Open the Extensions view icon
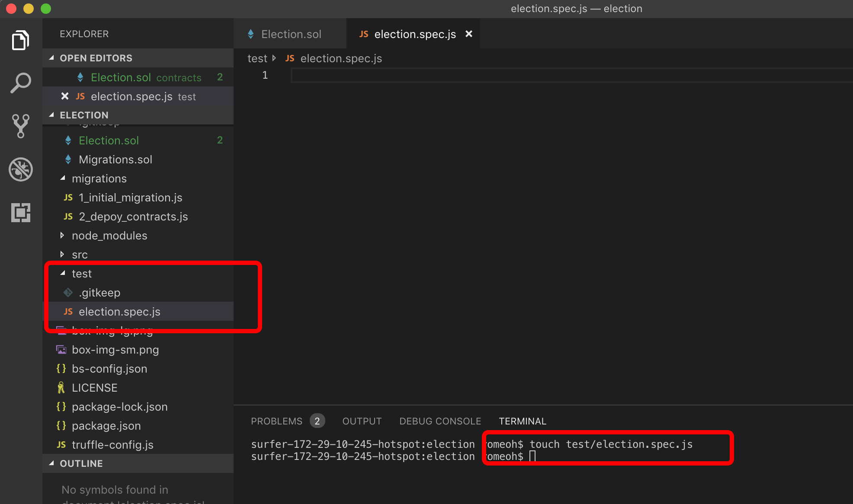The width and height of the screenshot is (853, 504). [x=20, y=212]
